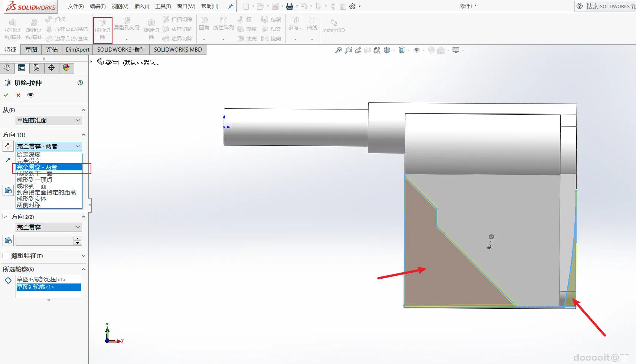The width and height of the screenshot is (636, 364).
Task: Click the Zoom to Fit view icon
Action: [x=339, y=50]
